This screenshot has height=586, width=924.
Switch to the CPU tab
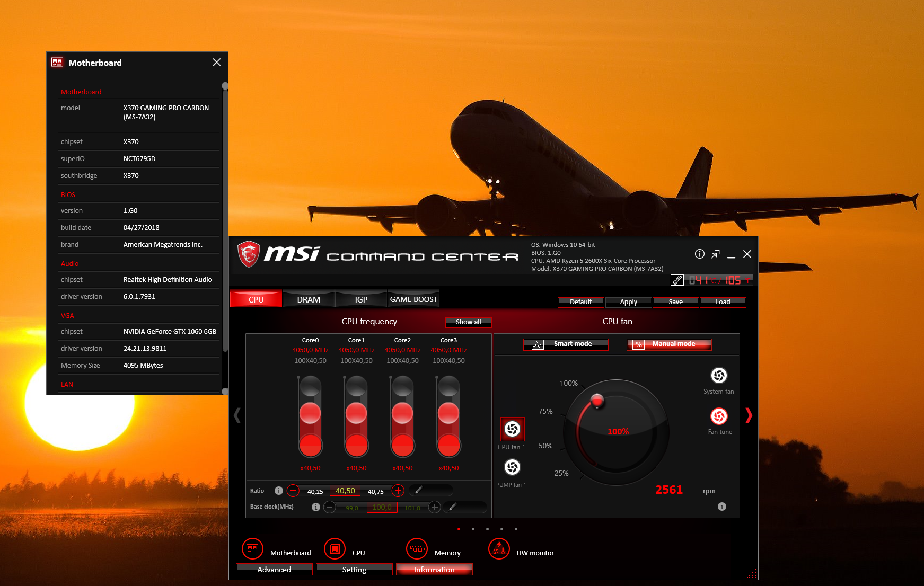pos(256,299)
